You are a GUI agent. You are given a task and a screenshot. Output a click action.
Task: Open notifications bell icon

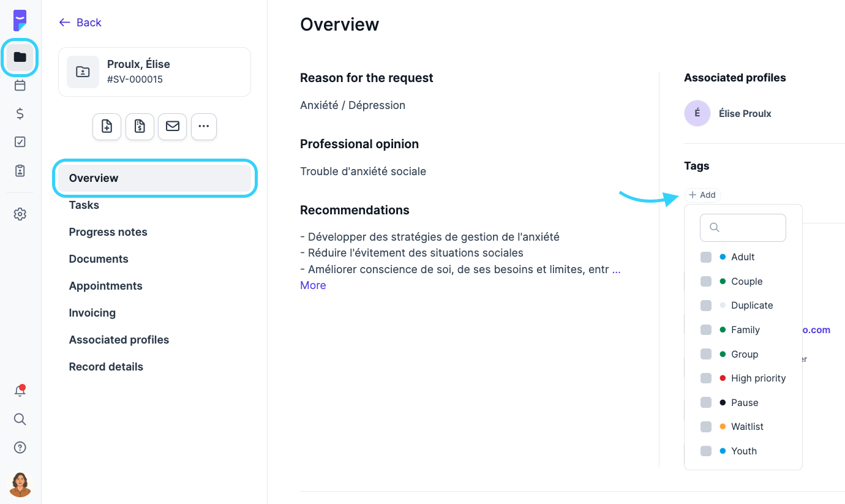pos(20,391)
